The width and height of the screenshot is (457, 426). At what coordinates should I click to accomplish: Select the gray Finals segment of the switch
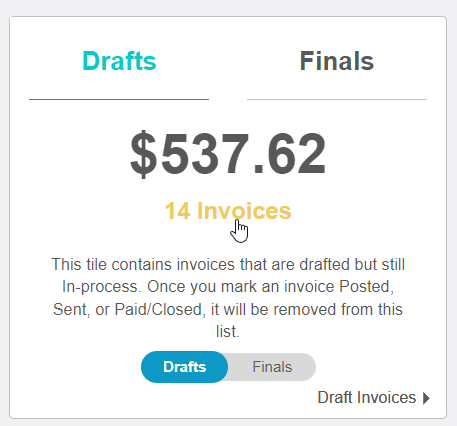coord(272,367)
